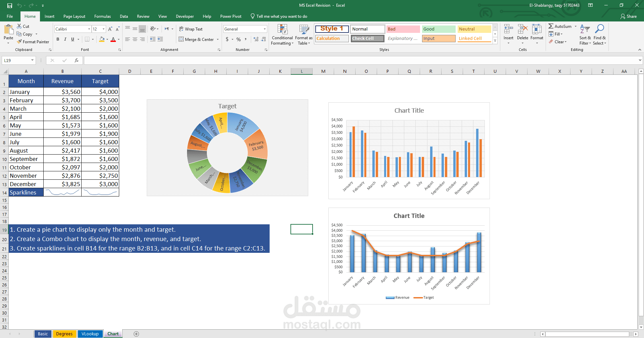This screenshot has width=644, height=338.
Task: Switch to the Insert ribbon tab
Action: [49, 16]
